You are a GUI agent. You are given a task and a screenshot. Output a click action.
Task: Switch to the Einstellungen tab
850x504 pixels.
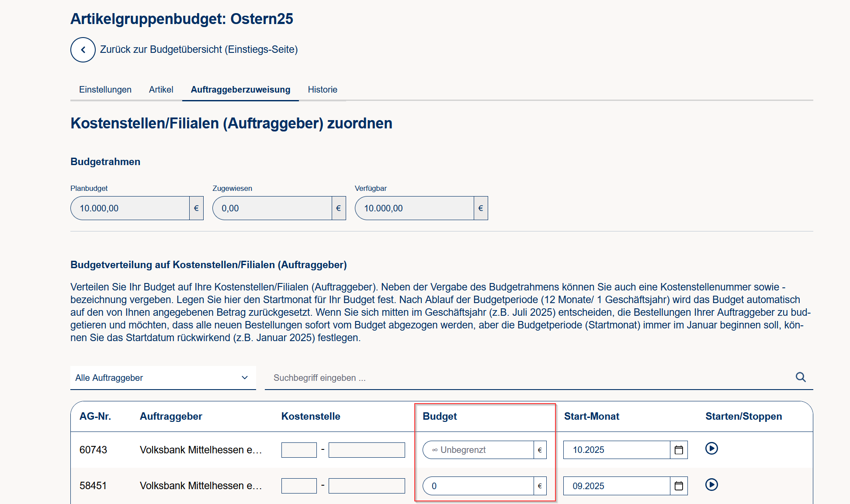point(105,90)
